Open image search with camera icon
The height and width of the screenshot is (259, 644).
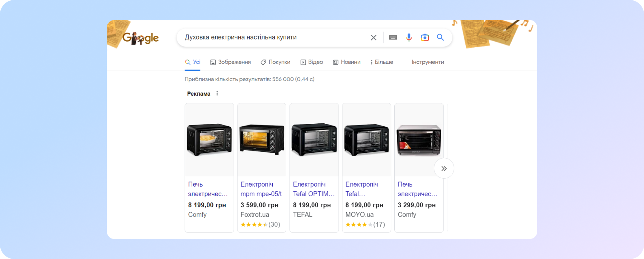[425, 37]
